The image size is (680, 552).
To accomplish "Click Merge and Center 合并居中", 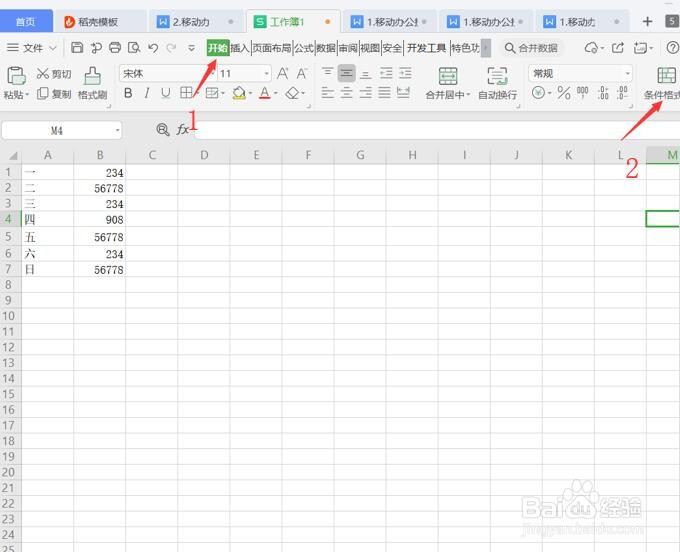I will (x=448, y=84).
